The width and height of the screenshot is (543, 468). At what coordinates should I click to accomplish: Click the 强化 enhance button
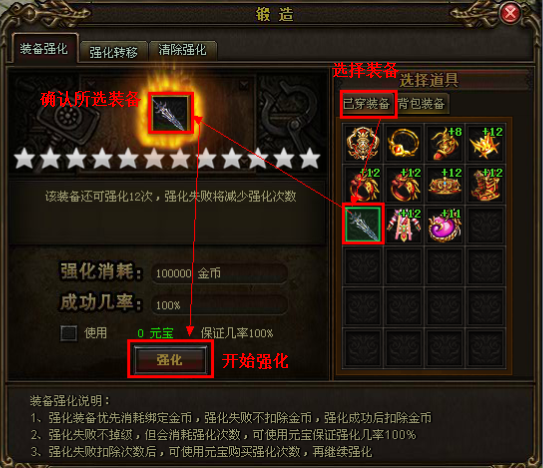tap(170, 359)
